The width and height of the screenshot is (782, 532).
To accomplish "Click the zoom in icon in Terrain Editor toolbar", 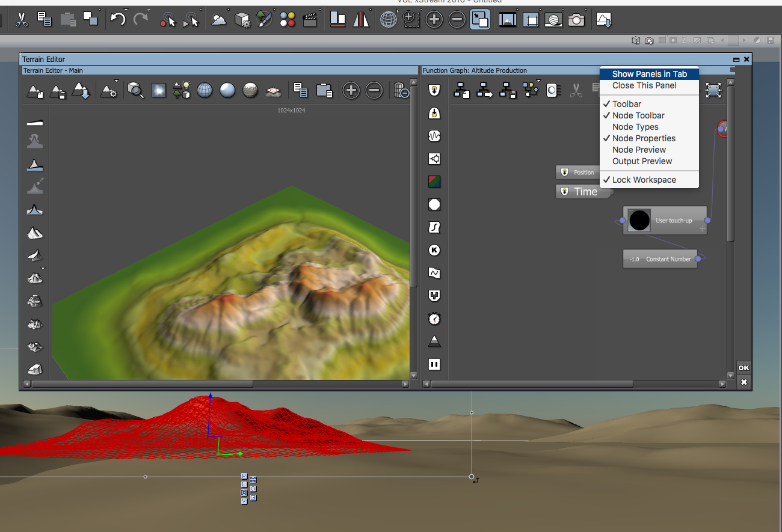I will pyautogui.click(x=351, y=91).
